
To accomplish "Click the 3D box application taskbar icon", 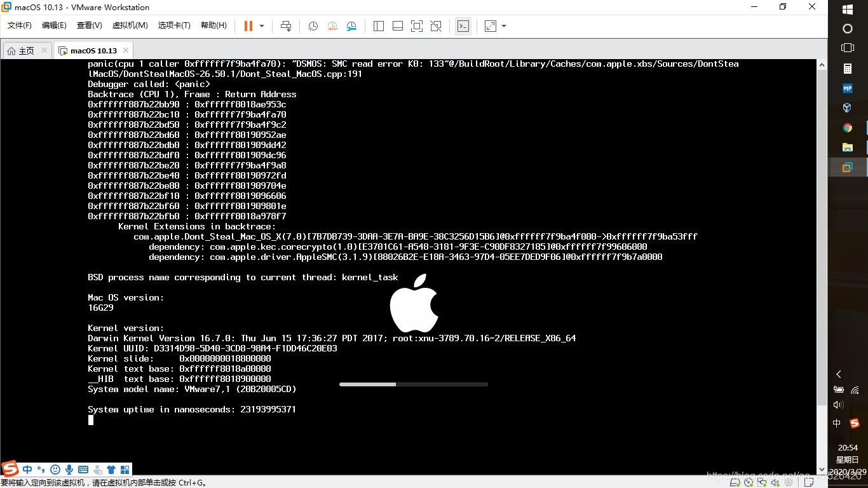I will [847, 108].
